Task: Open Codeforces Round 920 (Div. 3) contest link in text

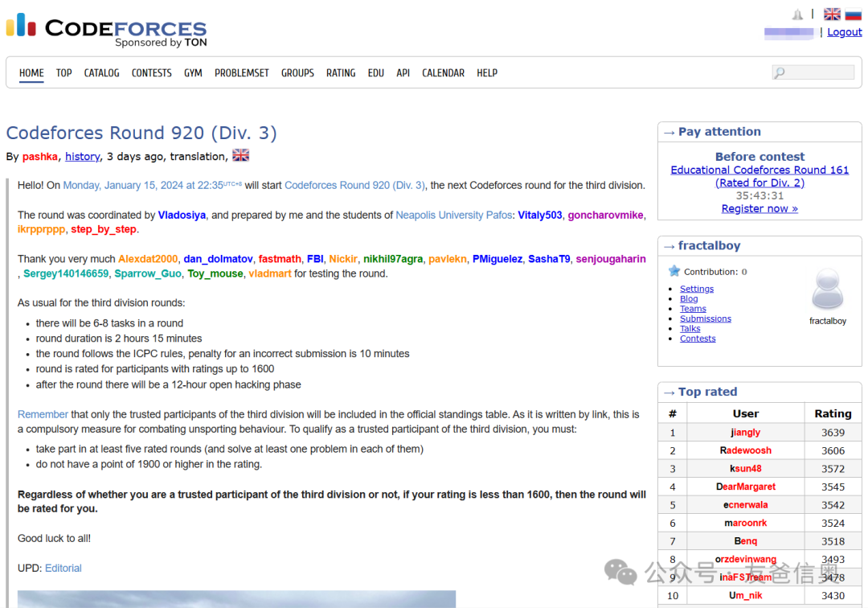Action: coord(355,186)
